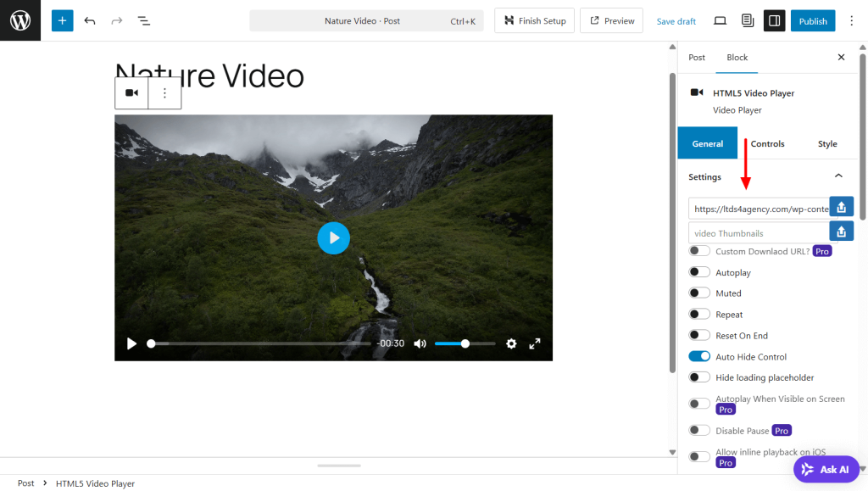
Task: Click the desktop preview monitor icon
Action: point(720,20)
